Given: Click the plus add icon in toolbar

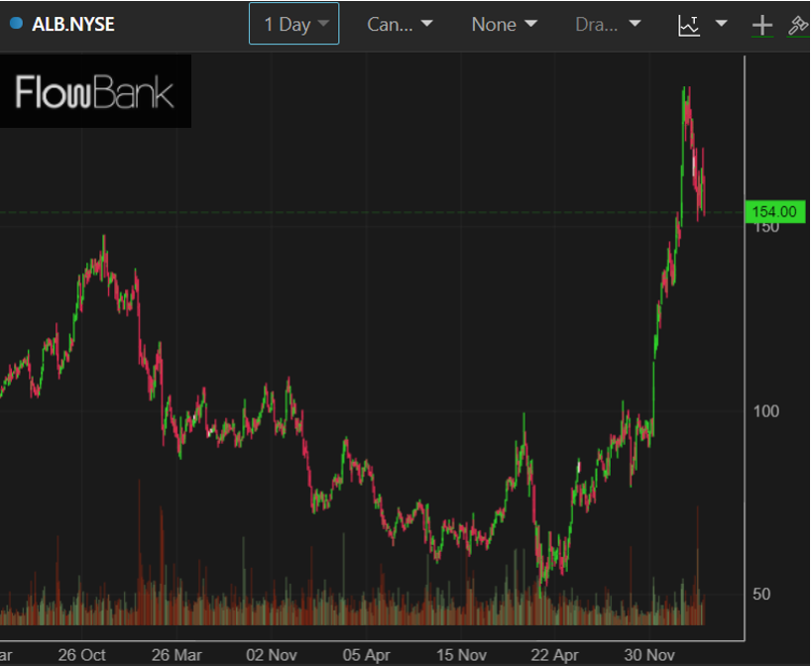Looking at the screenshot, I should click(761, 25).
